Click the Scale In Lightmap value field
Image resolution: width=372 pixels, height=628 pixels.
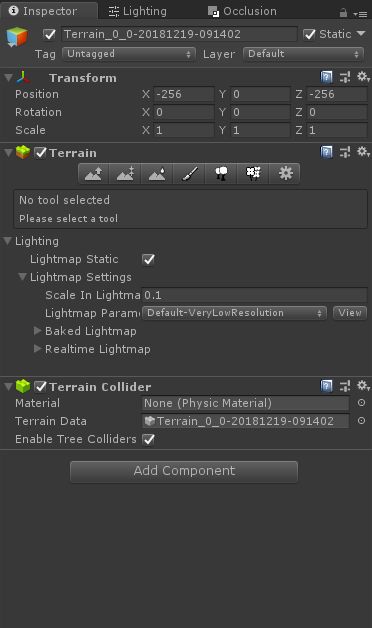pyautogui.click(x=254, y=295)
